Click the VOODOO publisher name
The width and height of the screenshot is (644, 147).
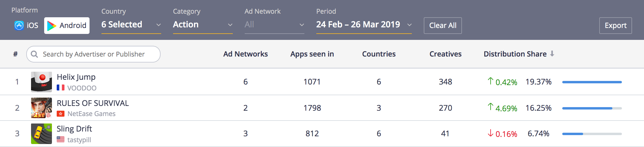[82, 88]
